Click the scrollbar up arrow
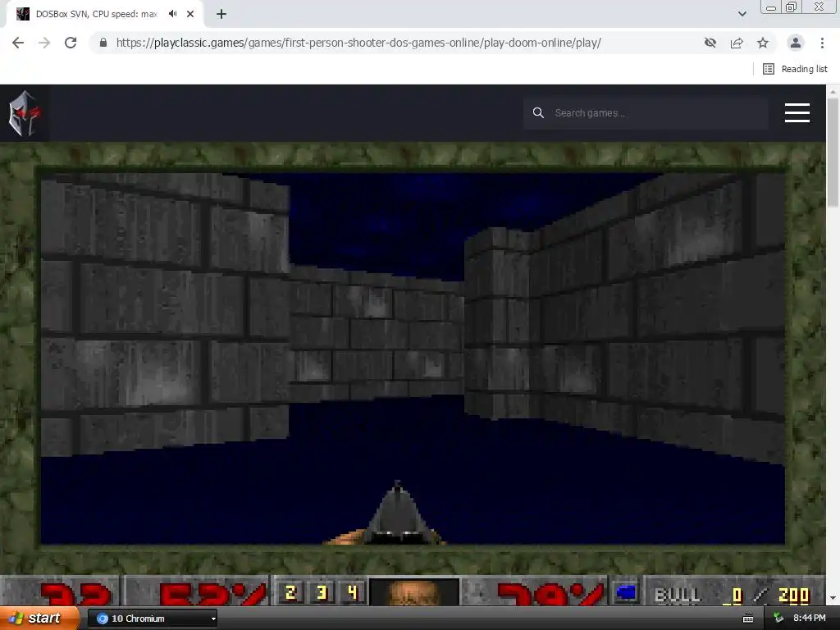The width and height of the screenshot is (840, 630). pos(833,92)
